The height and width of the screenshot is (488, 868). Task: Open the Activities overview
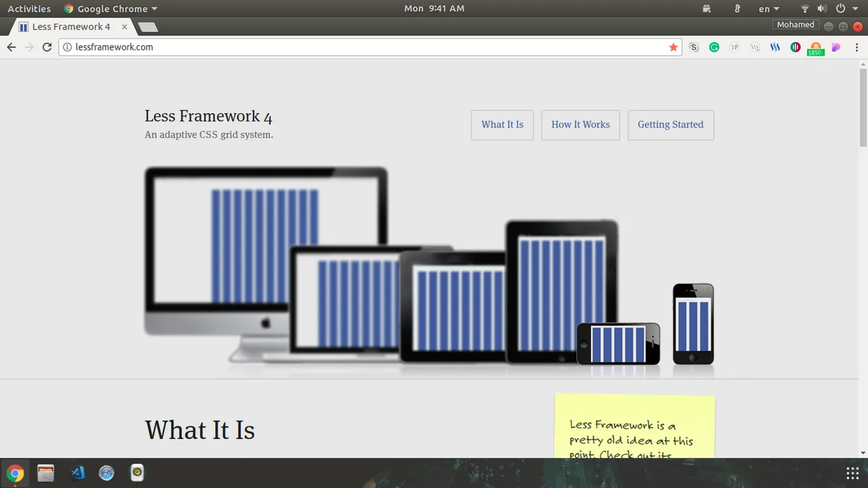coord(29,9)
